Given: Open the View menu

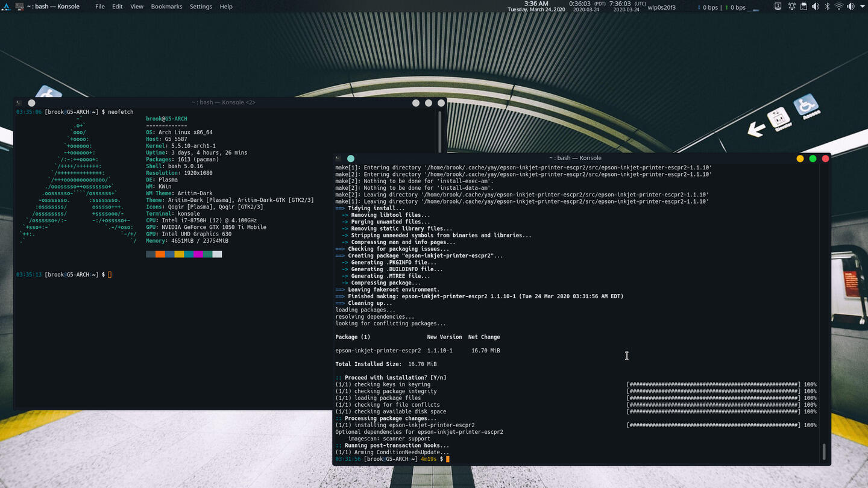Looking at the screenshot, I should coord(137,7).
